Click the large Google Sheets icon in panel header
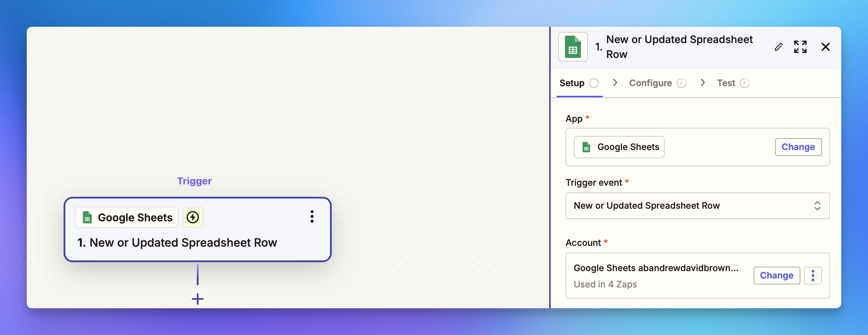 coord(573,47)
